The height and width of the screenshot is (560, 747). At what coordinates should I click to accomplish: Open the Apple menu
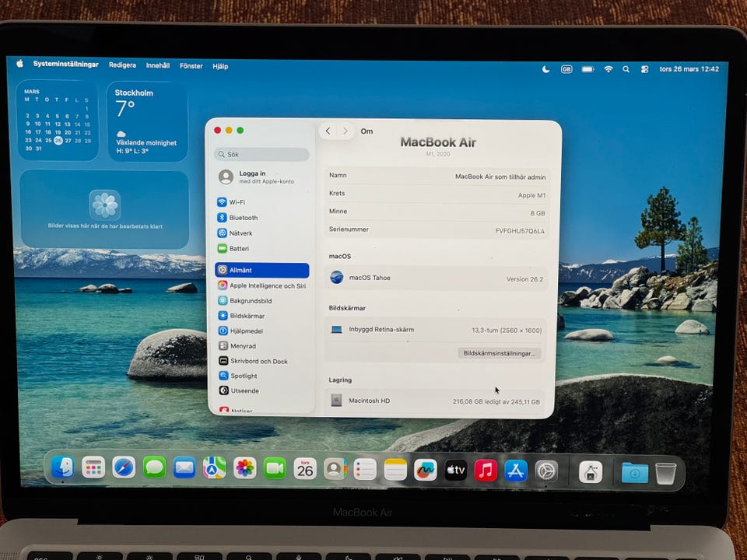pos(20,63)
